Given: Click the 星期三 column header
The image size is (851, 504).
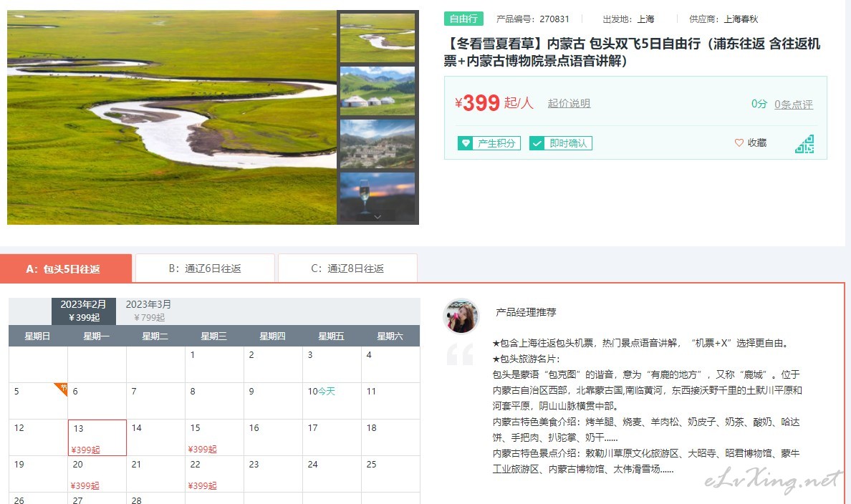Looking at the screenshot, I should [x=214, y=336].
